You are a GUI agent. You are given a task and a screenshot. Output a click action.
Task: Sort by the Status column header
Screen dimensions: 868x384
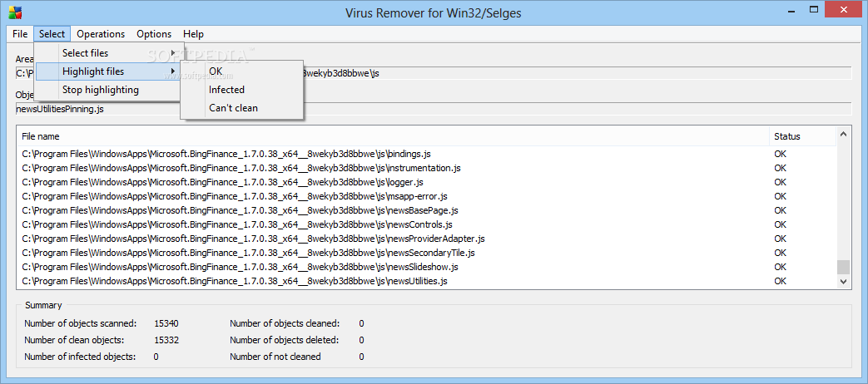tap(802, 136)
